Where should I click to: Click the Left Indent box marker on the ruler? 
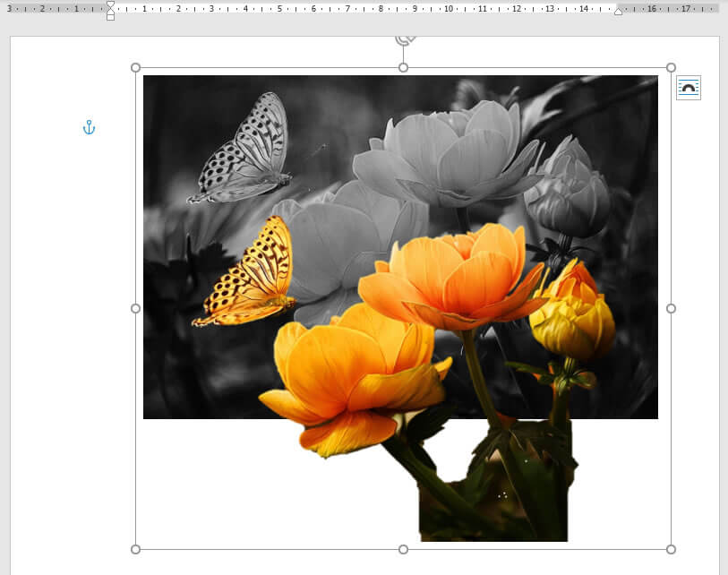[110, 17]
